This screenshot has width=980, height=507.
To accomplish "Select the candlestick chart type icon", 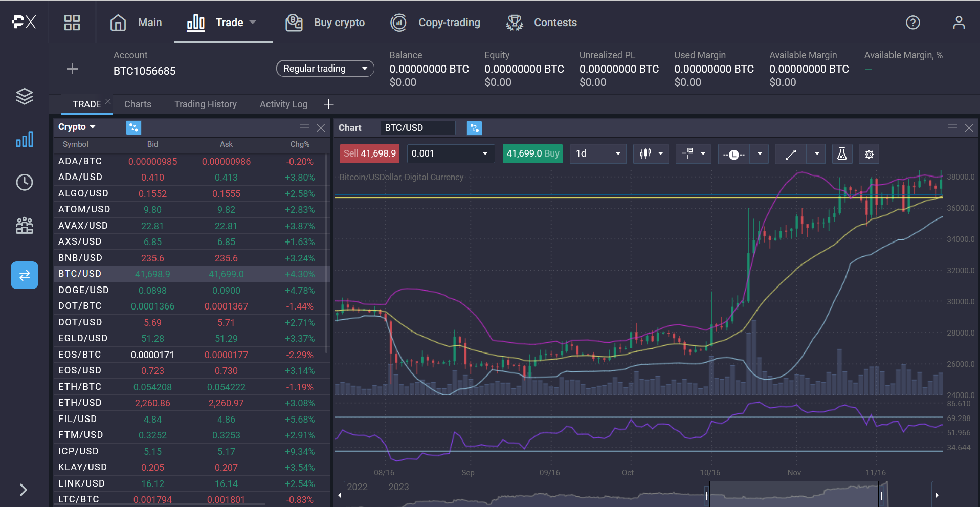I will click(645, 153).
